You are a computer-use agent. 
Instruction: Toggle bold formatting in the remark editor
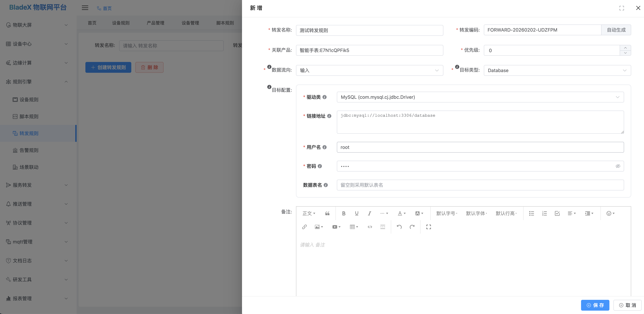click(x=344, y=213)
